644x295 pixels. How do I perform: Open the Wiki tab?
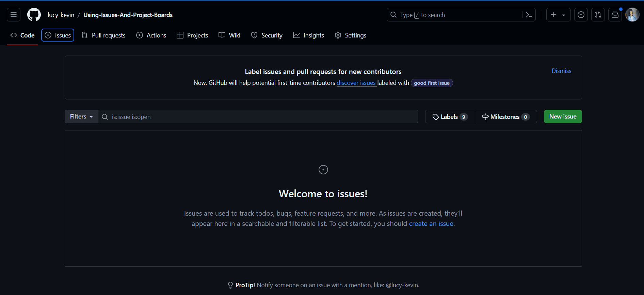(x=229, y=35)
